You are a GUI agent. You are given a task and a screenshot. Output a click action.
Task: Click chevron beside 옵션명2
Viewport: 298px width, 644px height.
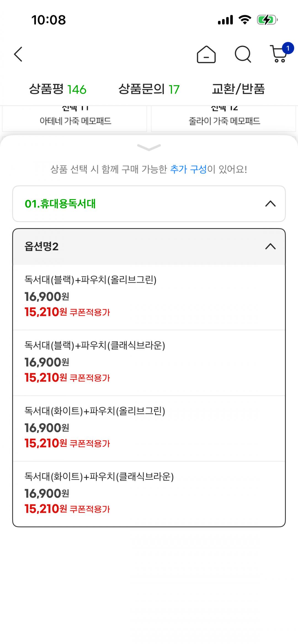coord(270,247)
